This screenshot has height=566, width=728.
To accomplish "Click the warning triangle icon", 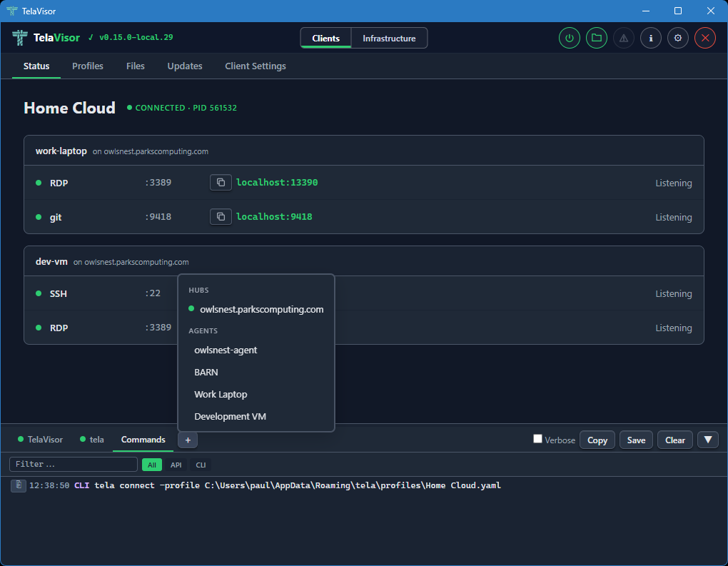I will [x=624, y=38].
